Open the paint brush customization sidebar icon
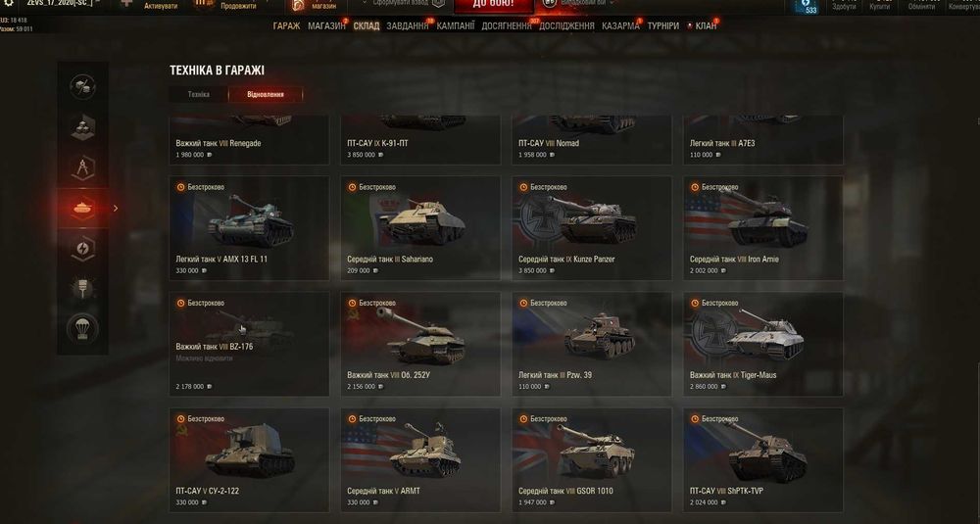This screenshot has width=980, height=524. [82, 288]
